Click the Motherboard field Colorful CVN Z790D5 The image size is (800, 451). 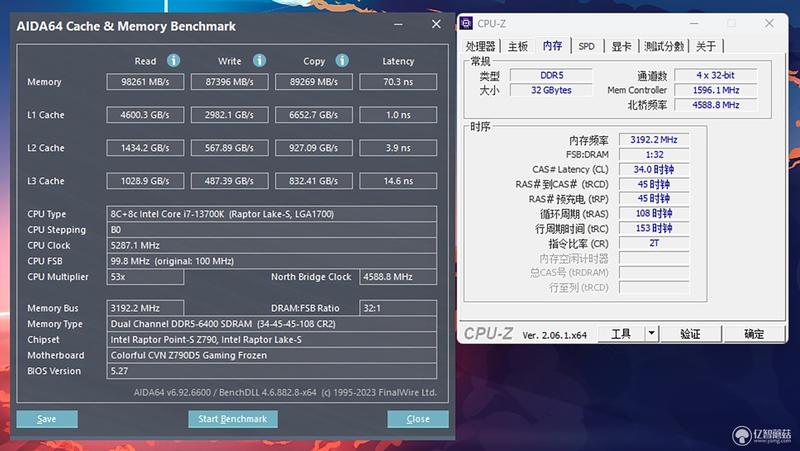click(x=271, y=355)
